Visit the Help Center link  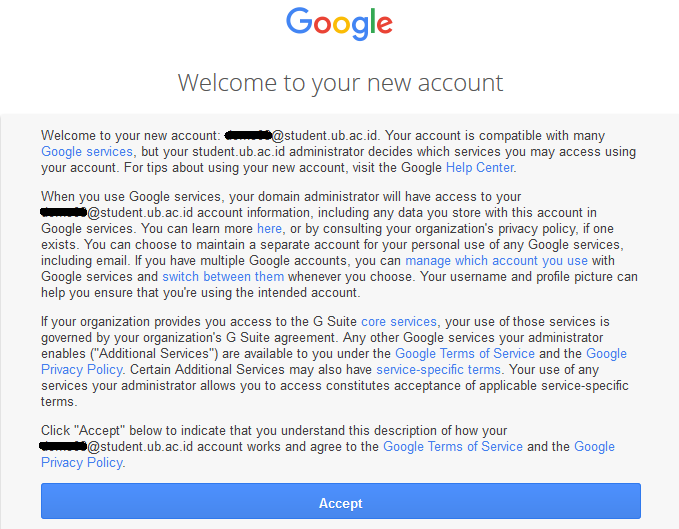[480, 168]
